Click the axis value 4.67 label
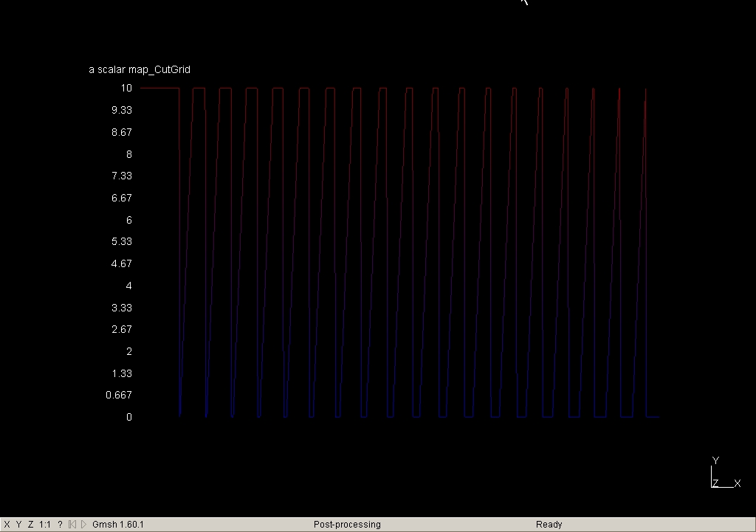The height and width of the screenshot is (532, 756). (122, 263)
